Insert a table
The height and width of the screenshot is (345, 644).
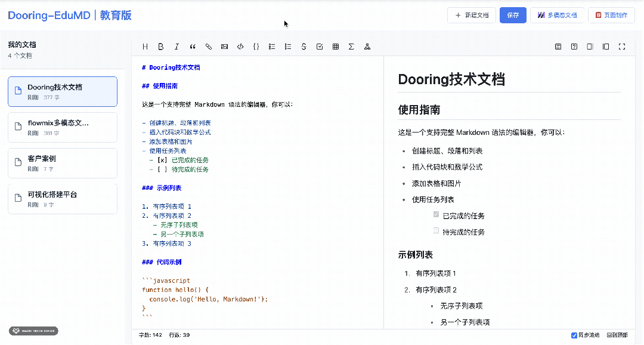pyautogui.click(x=336, y=47)
